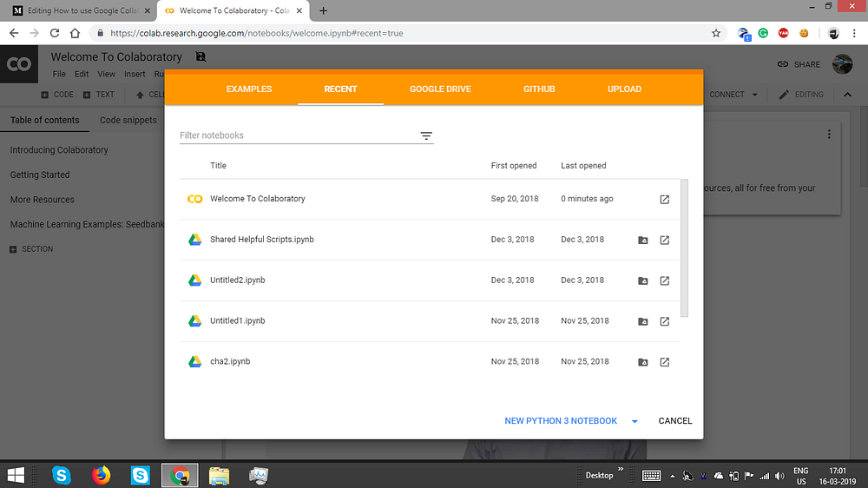The image size is (868, 488).
Task: Add a TEXT cell
Action: [x=99, y=95]
